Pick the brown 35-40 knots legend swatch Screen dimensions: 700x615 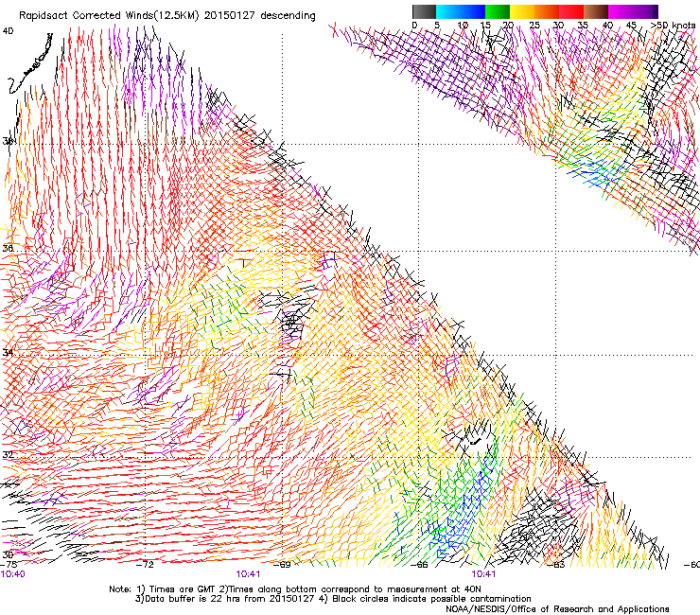coord(596,11)
